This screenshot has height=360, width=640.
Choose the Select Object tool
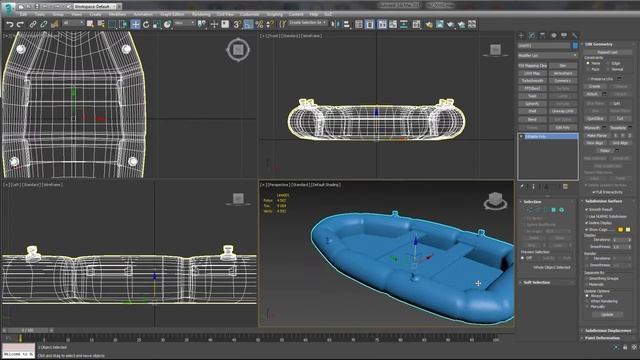tap(90, 24)
